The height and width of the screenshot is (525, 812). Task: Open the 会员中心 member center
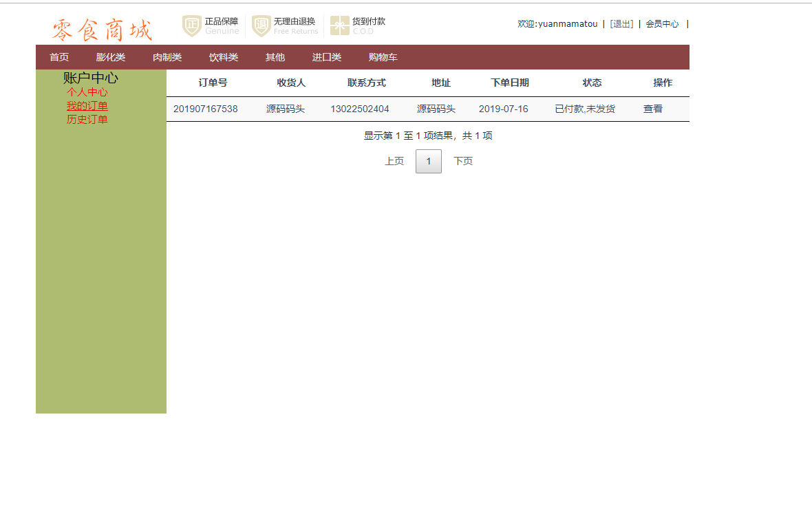pos(662,23)
